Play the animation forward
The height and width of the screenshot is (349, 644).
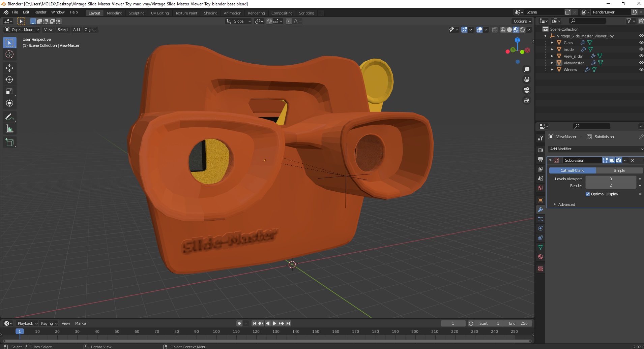(274, 323)
